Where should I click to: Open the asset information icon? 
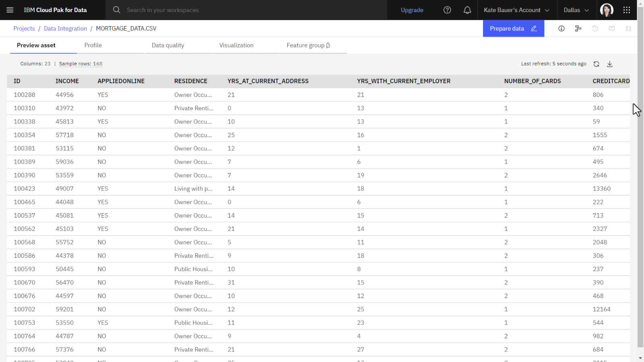(561, 29)
